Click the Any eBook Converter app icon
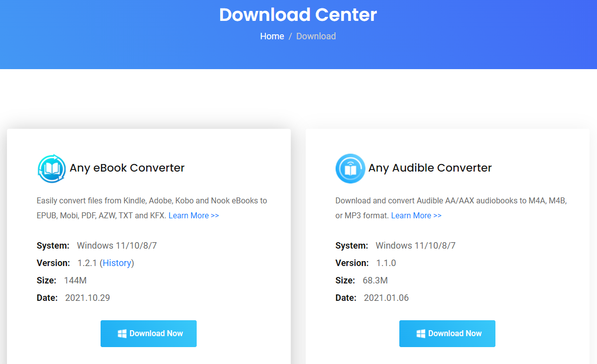This screenshot has height=364, width=597. point(51,169)
